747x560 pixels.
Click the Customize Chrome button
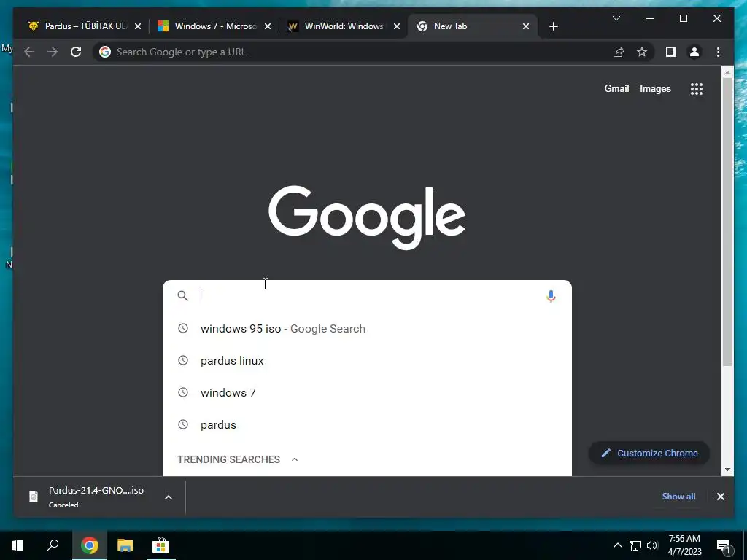click(x=649, y=454)
